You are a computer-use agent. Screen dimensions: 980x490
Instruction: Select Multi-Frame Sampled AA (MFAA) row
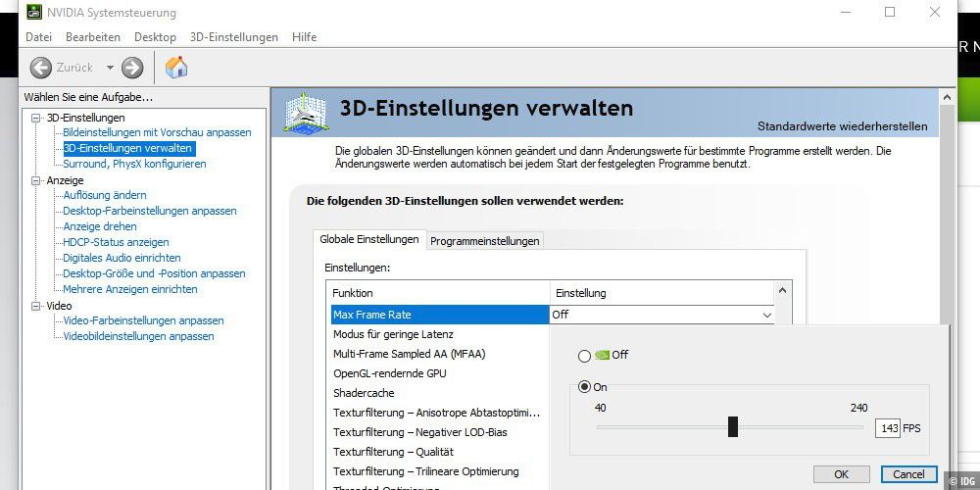(x=439, y=354)
